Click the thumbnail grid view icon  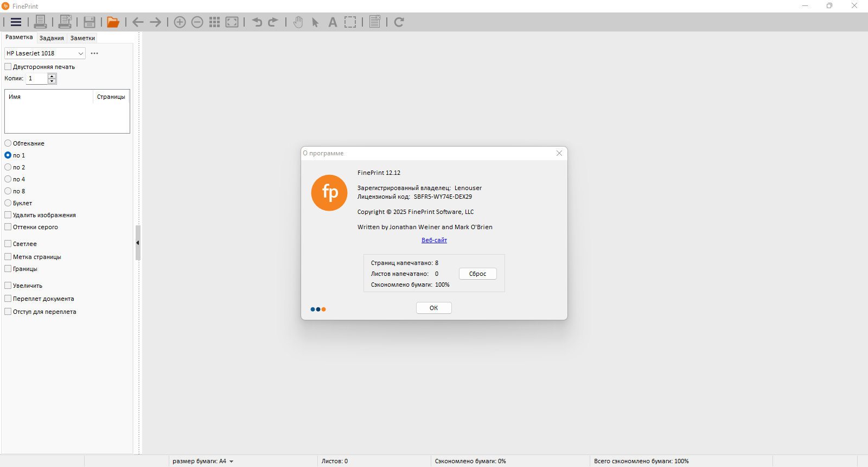coord(215,22)
